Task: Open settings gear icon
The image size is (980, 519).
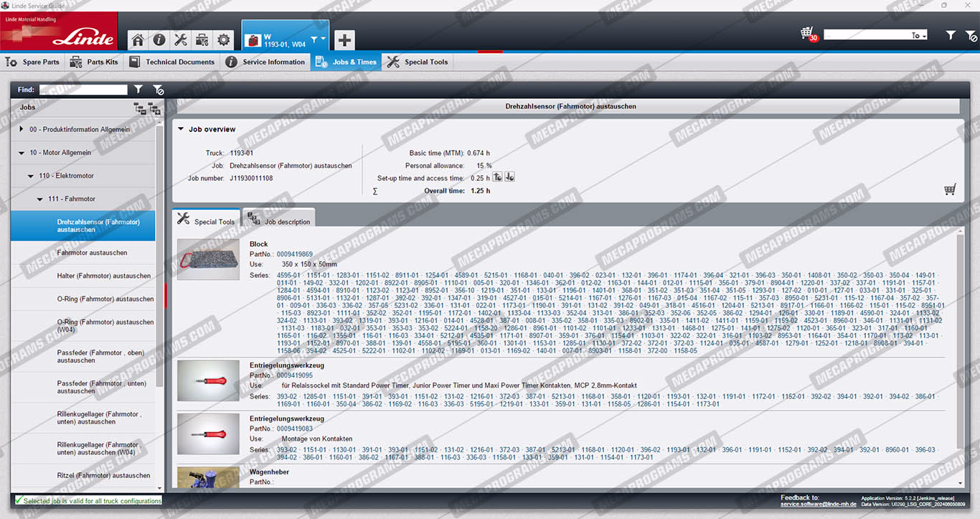Action: point(224,40)
